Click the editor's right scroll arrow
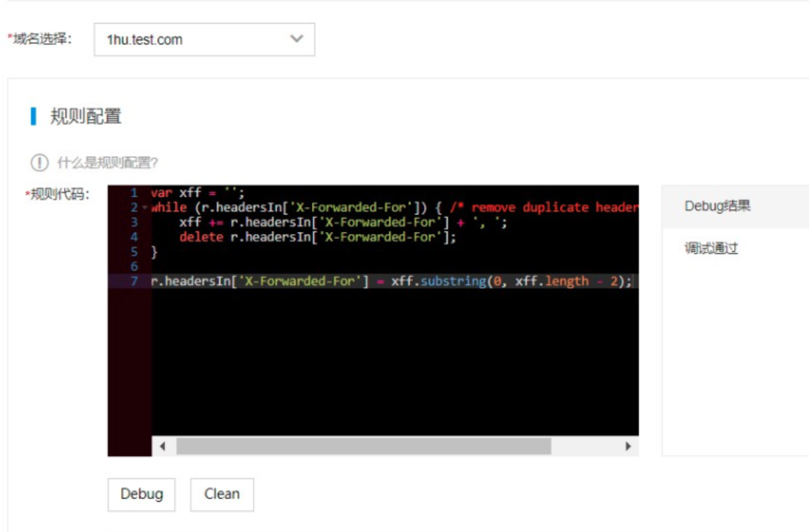 (x=628, y=446)
